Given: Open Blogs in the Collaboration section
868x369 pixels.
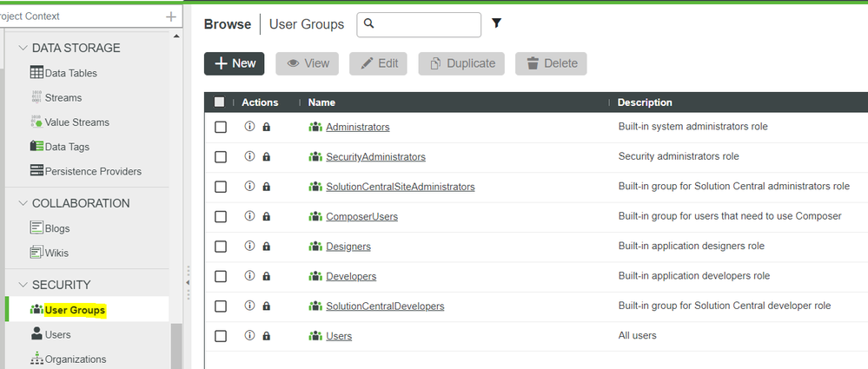Looking at the screenshot, I should click(56, 228).
